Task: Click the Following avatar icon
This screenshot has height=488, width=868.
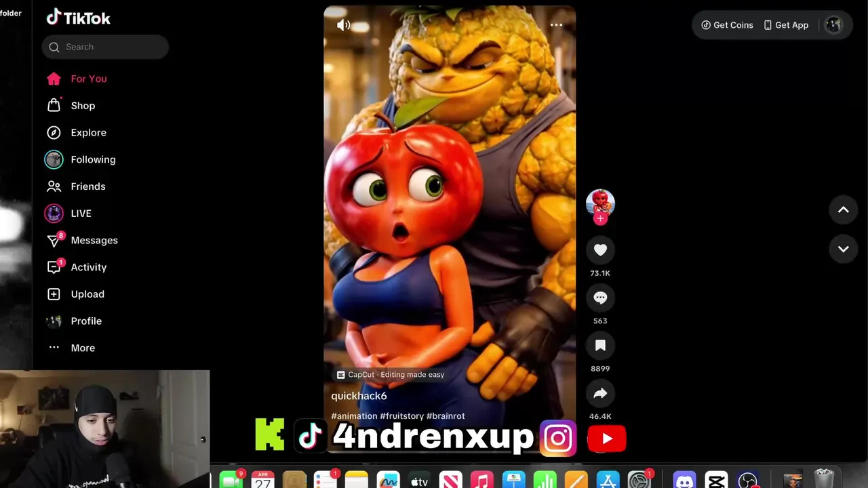Action: [x=54, y=159]
